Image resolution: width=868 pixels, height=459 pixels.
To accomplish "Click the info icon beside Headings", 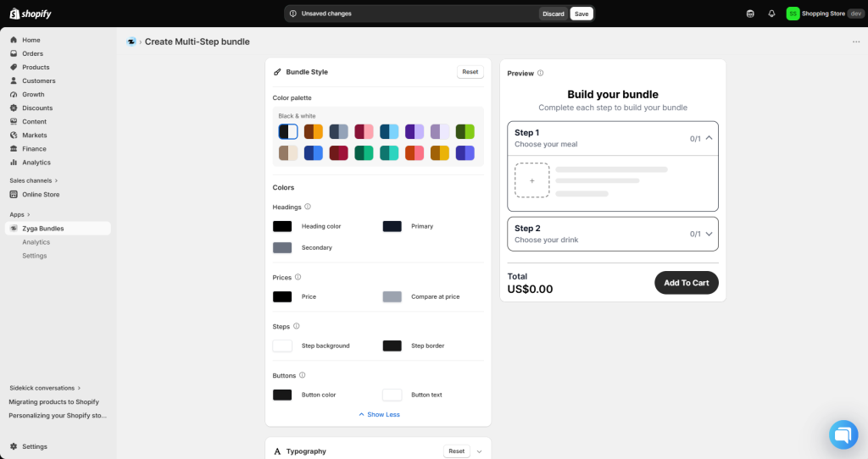I will click(308, 207).
